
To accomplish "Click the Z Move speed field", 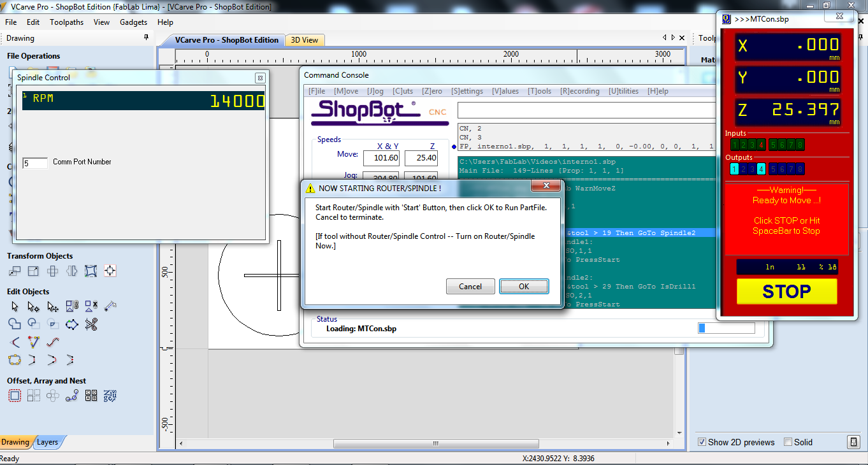I will (x=421, y=157).
